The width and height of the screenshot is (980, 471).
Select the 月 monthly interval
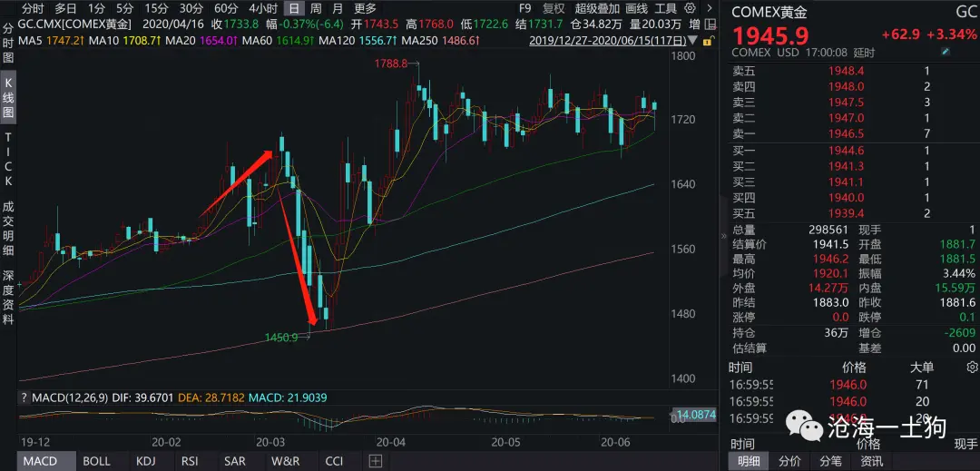click(x=338, y=9)
